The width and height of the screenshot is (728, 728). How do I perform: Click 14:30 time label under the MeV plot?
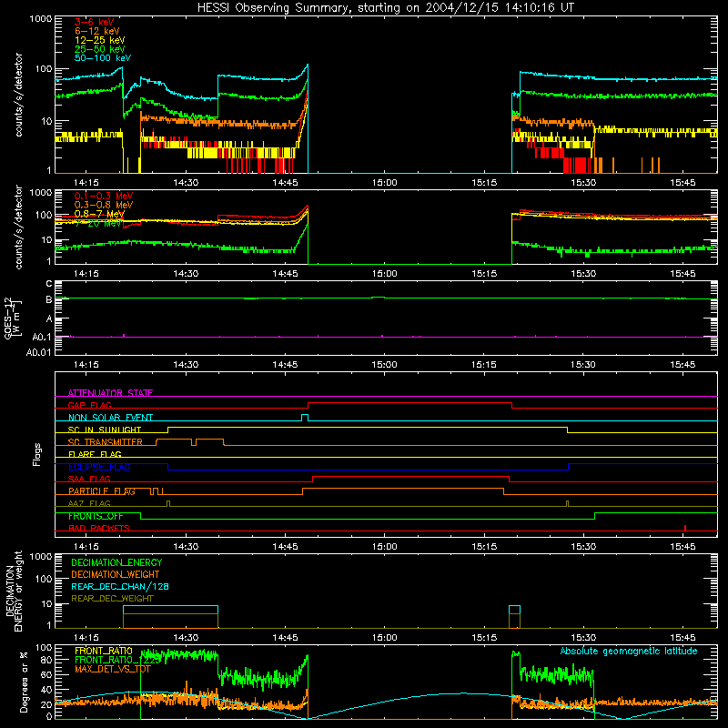(x=186, y=274)
